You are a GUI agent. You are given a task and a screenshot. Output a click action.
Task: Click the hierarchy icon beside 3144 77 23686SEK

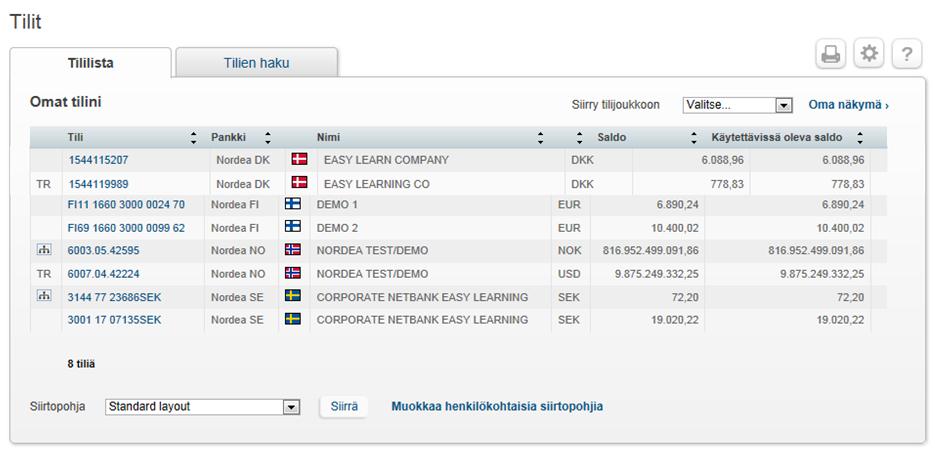click(44, 296)
